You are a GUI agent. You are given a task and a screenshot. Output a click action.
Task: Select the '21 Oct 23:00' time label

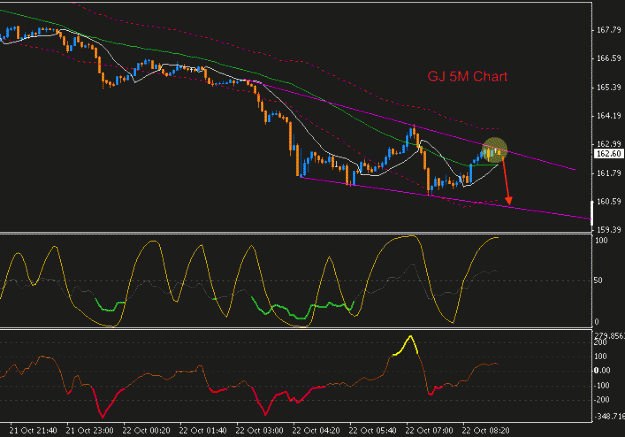coord(90,431)
